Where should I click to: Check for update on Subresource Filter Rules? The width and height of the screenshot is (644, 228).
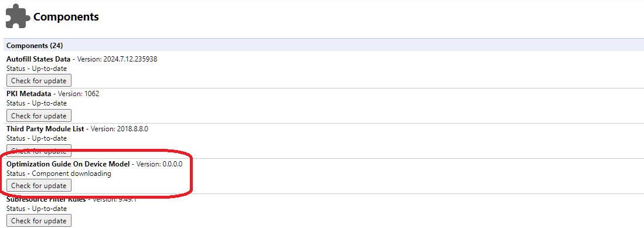point(39,220)
